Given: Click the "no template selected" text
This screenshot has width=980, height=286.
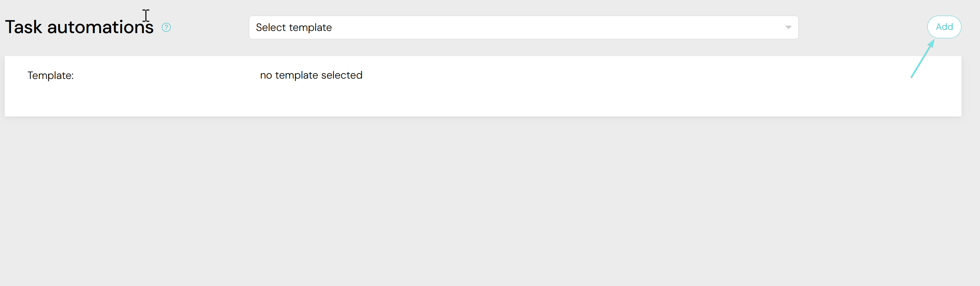Looking at the screenshot, I should 311,75.
